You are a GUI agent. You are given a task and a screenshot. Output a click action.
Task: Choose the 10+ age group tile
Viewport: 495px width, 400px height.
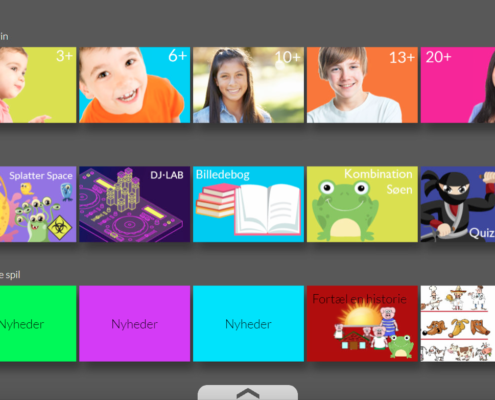coord(248,85)
